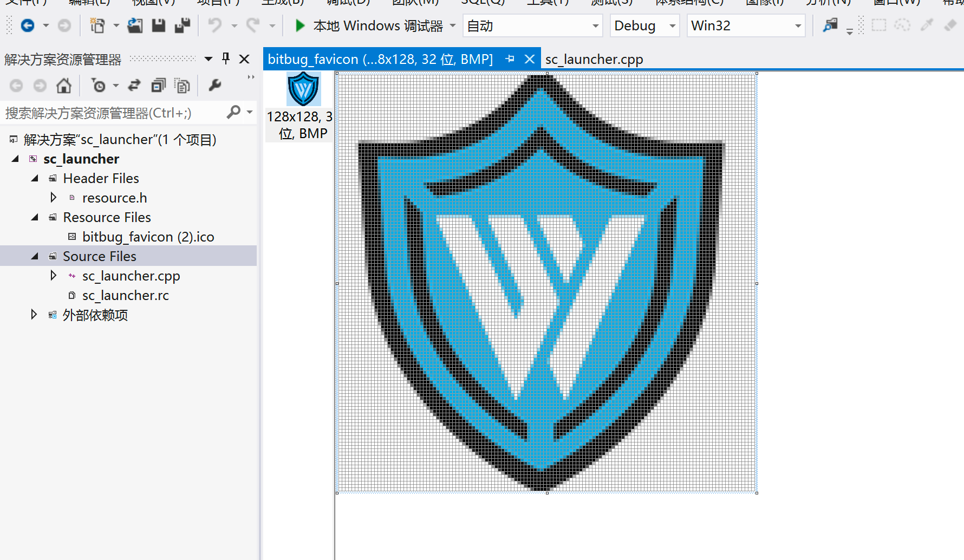Open the toolbar overflow options arrow
The width and height of the screenshot is (964, 560).
point(849,31)
